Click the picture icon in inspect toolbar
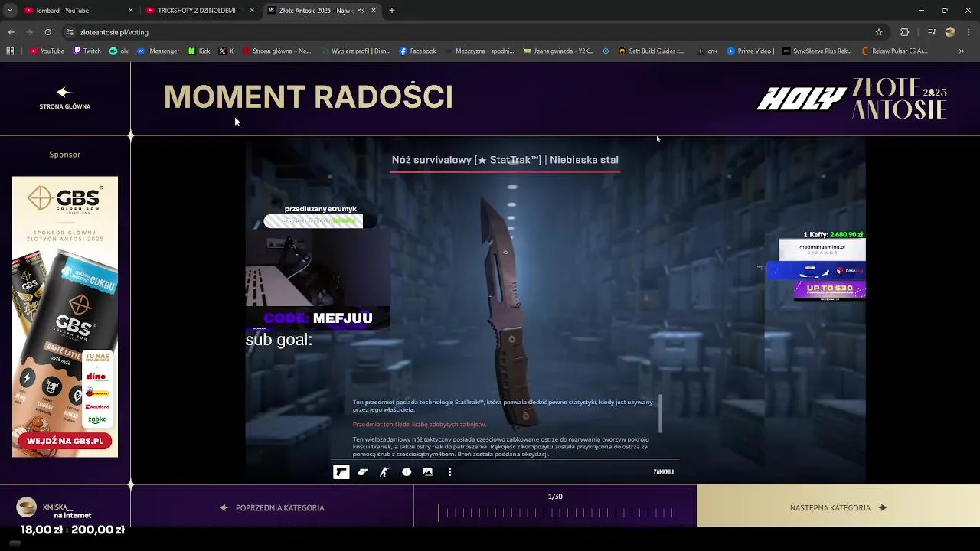This screenshot has height=551, width=980. 428,472
